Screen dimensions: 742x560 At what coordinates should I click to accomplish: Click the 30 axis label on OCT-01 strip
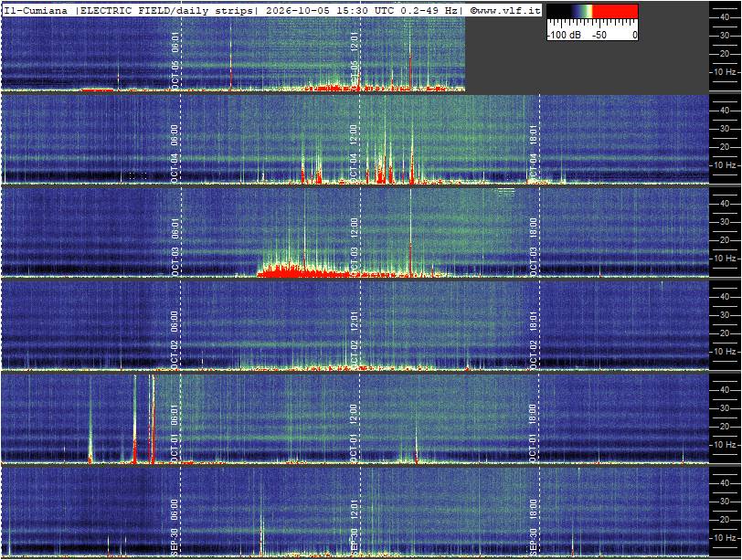point(724,408)
